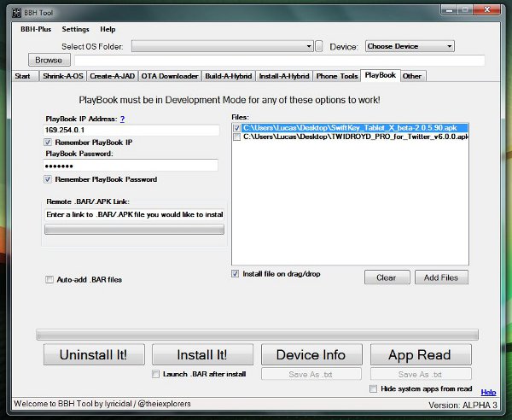512x420 pixels.
Task: Click the remote link download progress bar
Action: coord(134,230)
